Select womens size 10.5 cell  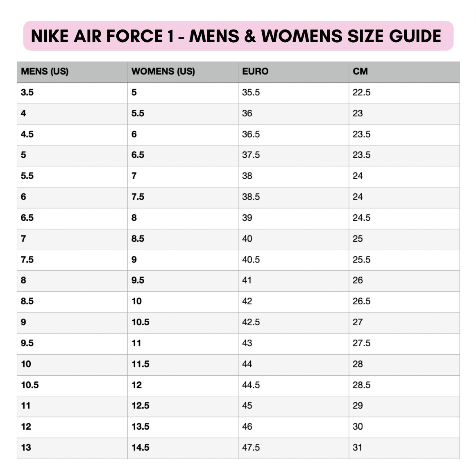point(140,322)
